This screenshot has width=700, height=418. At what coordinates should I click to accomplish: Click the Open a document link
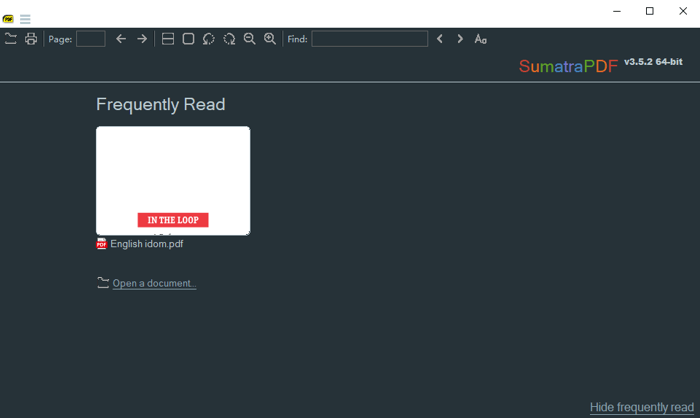[154, 283]
